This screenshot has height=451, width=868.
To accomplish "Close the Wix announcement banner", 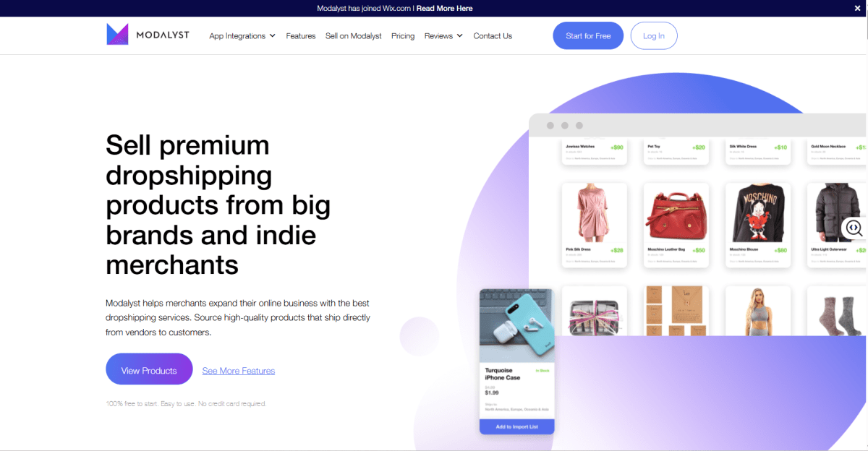I will coord(858,8).
